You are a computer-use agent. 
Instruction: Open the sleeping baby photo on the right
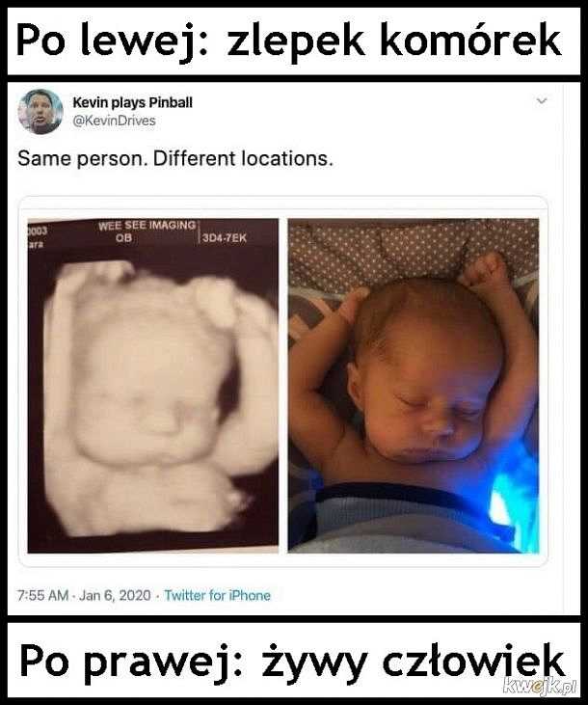[414, 386]
